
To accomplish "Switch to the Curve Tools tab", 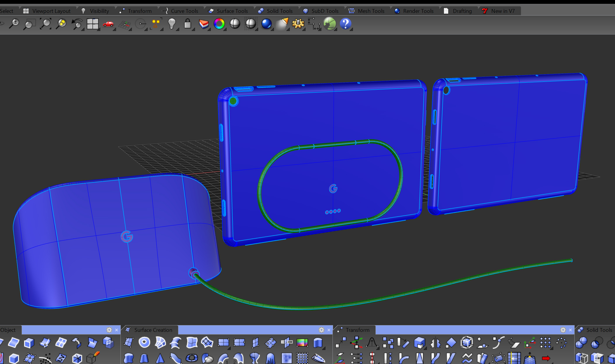I will [184, 11].
